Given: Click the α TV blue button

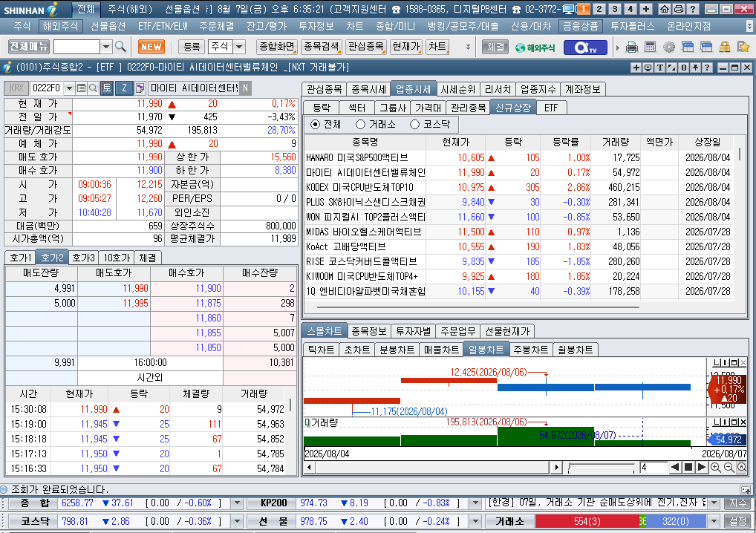Looking at the screenshot, I should point(585,48).
